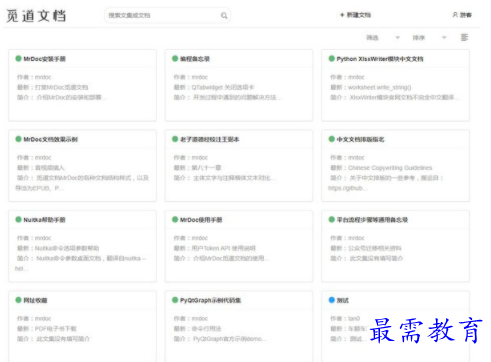Click green dot beside 老子道德经 title
The height and width of the screenshot is (362, 491).
[x=175, y=139]
